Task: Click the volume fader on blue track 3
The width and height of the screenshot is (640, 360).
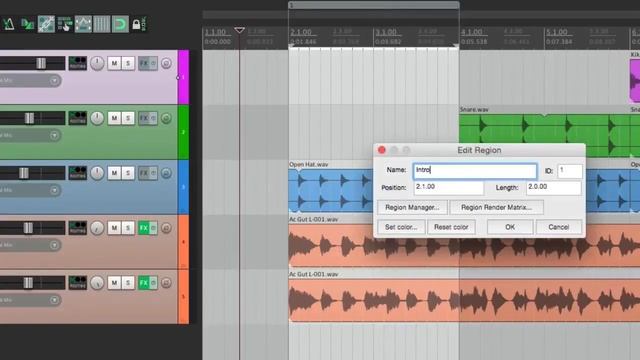Action: tap(24, 173)
